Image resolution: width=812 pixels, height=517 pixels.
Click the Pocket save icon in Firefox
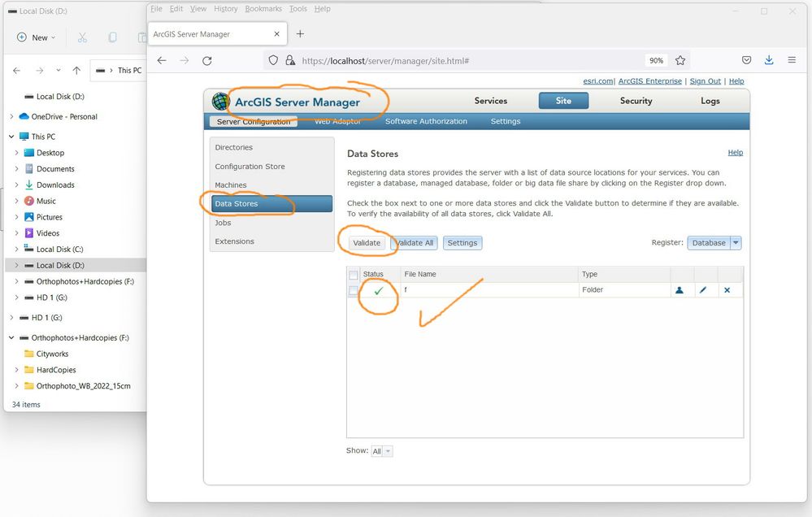pyautogui.click(x=746, y=60)
